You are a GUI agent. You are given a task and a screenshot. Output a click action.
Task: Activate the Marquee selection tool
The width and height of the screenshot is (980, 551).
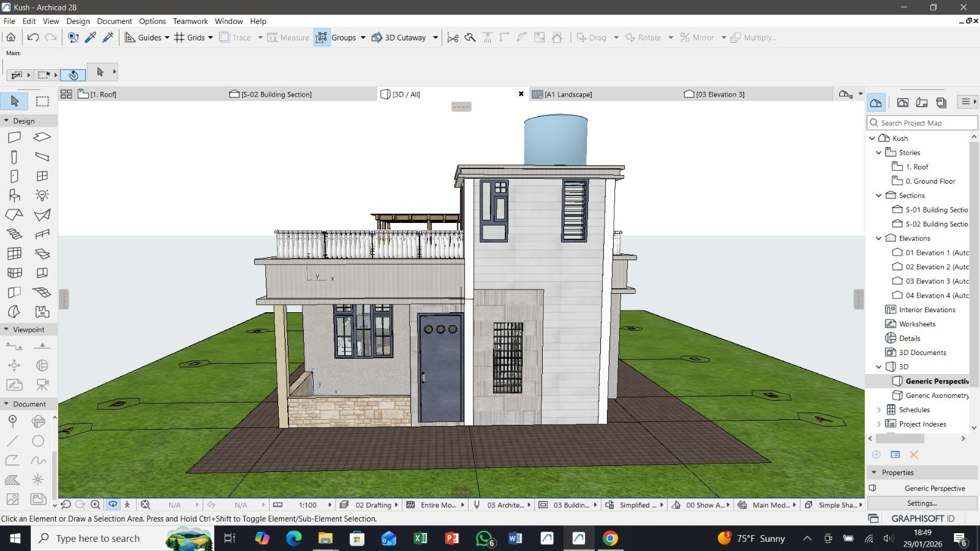click(42, 101)
